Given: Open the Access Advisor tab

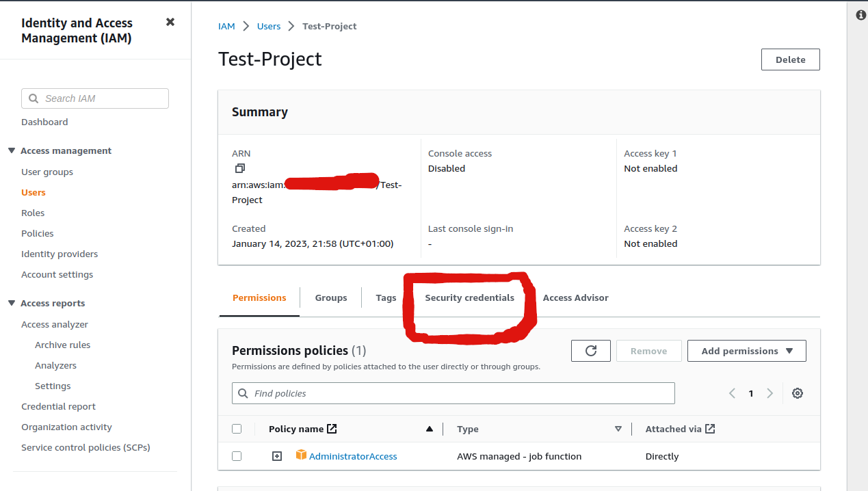Looking at the screenshot, I should point(575,297).
